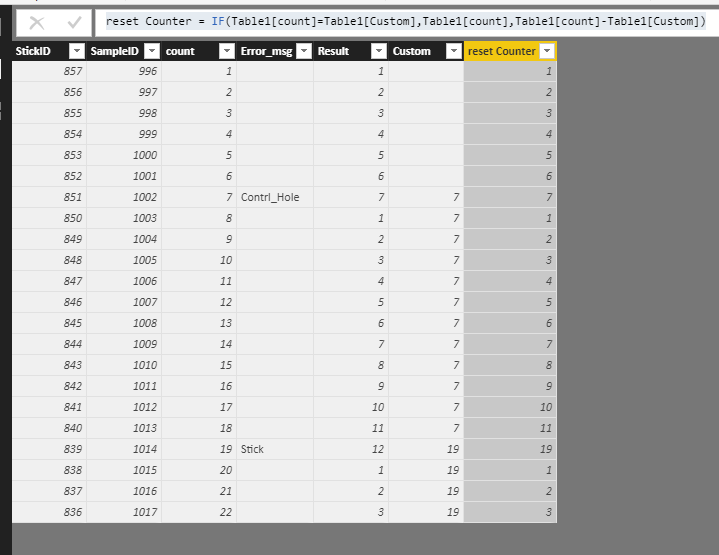719x555 pixels.
Task: Select the count column header
Action: point(199,51)
